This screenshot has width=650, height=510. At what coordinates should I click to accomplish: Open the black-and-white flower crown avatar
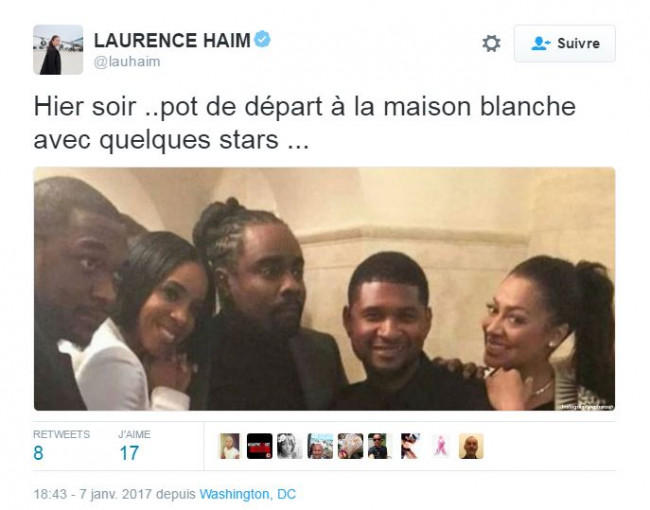point(290,446)
